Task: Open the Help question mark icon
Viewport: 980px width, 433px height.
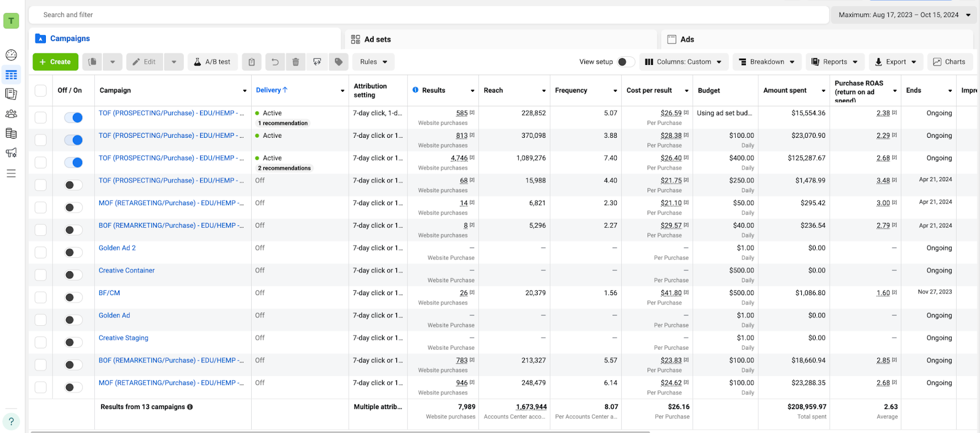Action: click(x=11, y=421)
